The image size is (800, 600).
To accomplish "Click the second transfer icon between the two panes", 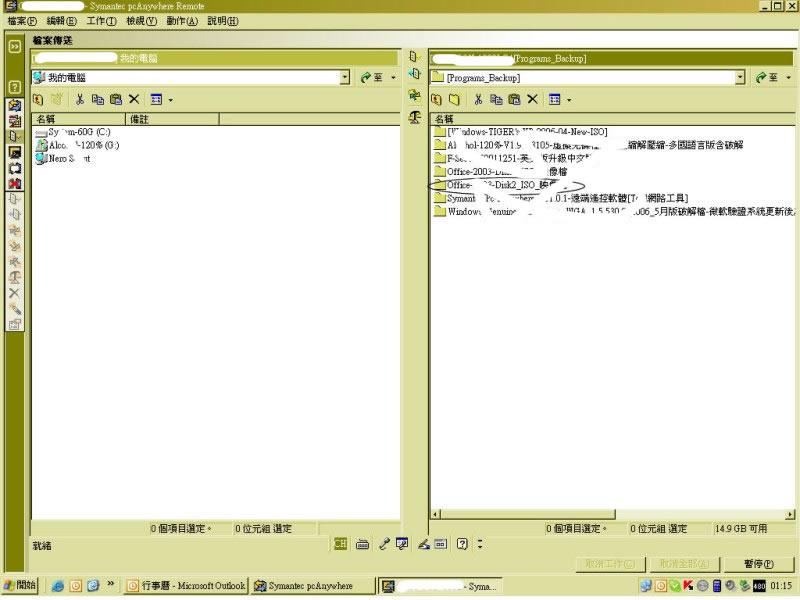I will pos(415,74).
